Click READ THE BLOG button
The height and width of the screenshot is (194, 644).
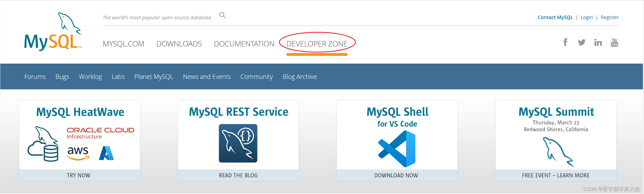click(238, 175)
